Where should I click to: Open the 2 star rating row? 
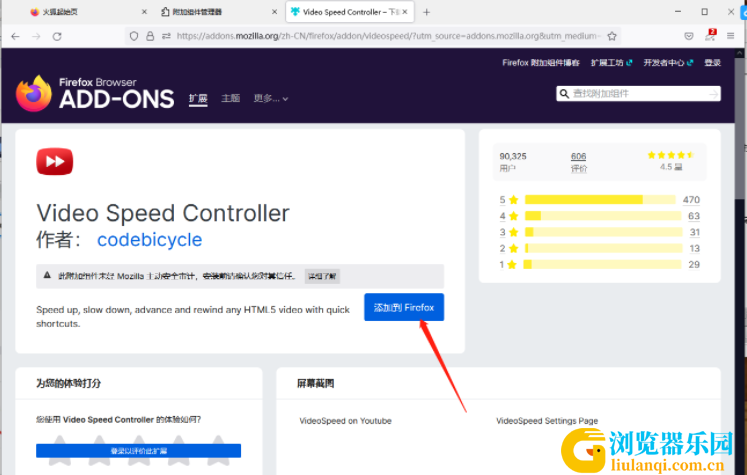599,248
